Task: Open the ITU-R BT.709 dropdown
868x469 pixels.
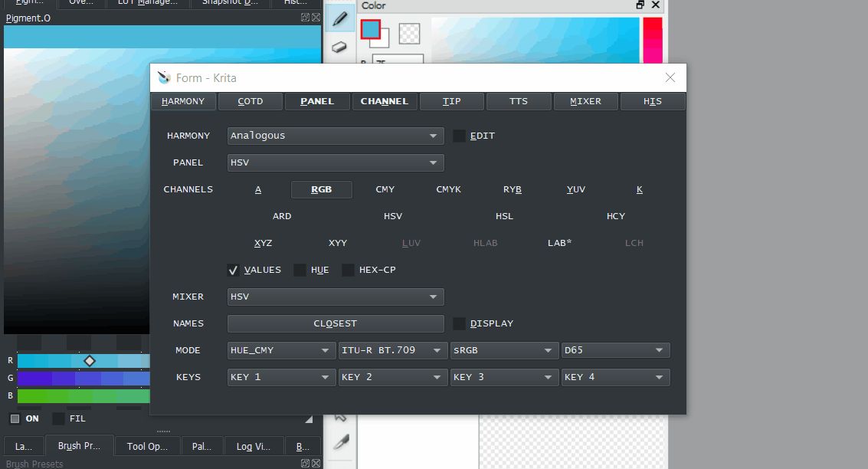Action: click(392, 350)
